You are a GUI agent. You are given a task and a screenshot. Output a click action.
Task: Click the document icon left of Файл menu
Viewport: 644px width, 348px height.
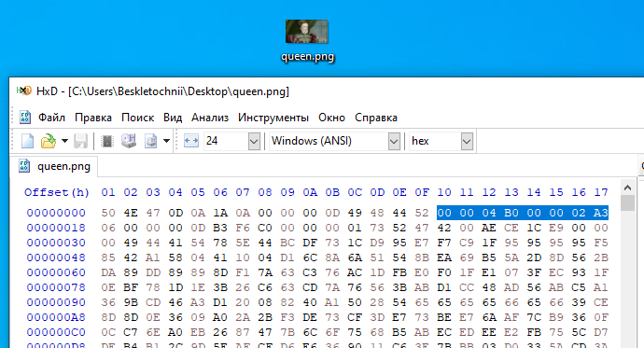(x=24, y=118)
